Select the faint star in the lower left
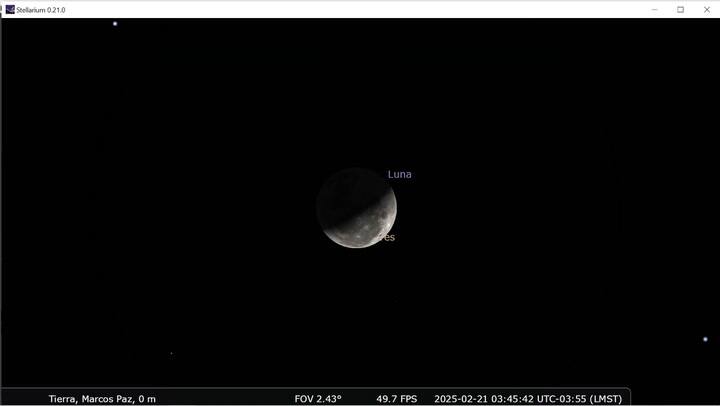 pyautogui.click(x=171, y=353)
